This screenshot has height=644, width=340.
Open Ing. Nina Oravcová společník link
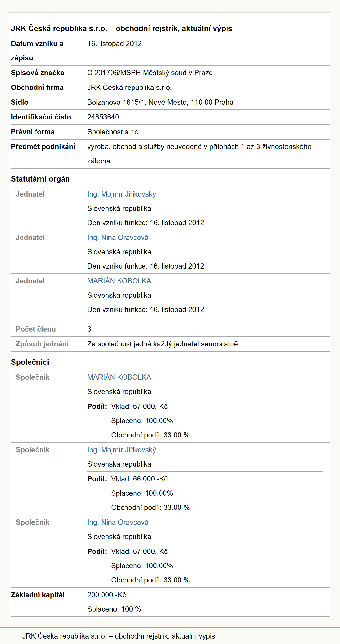coord(118,522)
